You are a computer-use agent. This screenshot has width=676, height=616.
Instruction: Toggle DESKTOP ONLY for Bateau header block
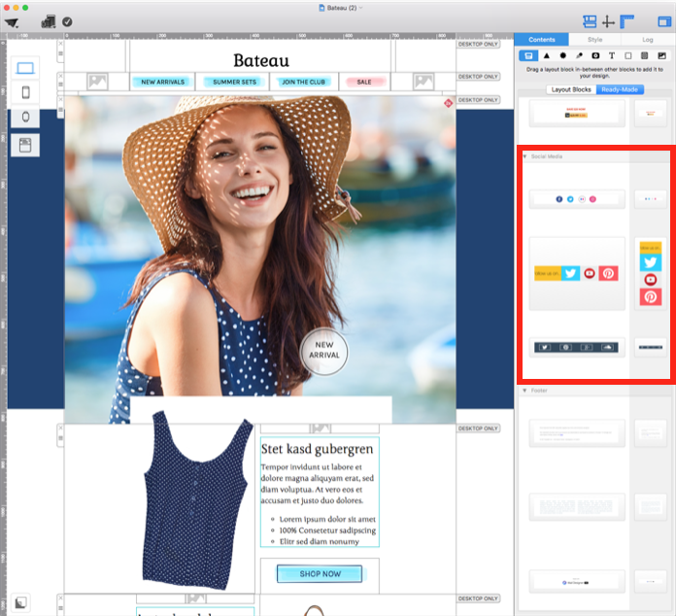click(x=478, y=44)
